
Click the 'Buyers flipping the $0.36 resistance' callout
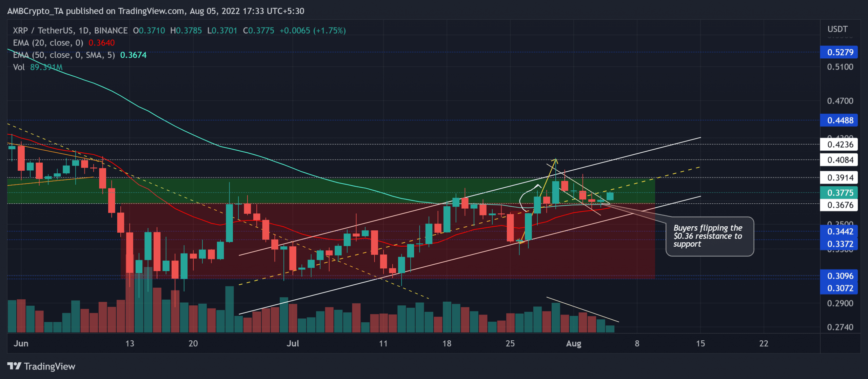click(709, 236)
